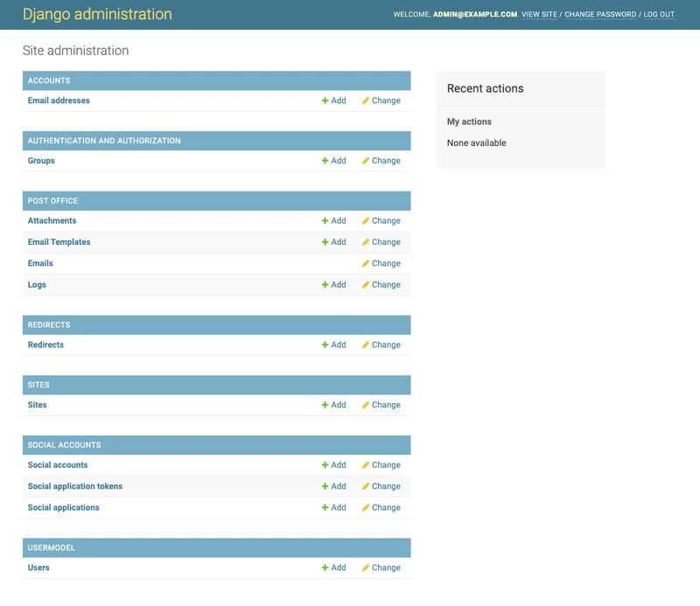Viewport: 700px width, 606px height.
Task: Click the pencil icon in Groups row
Action: (366, 161)
